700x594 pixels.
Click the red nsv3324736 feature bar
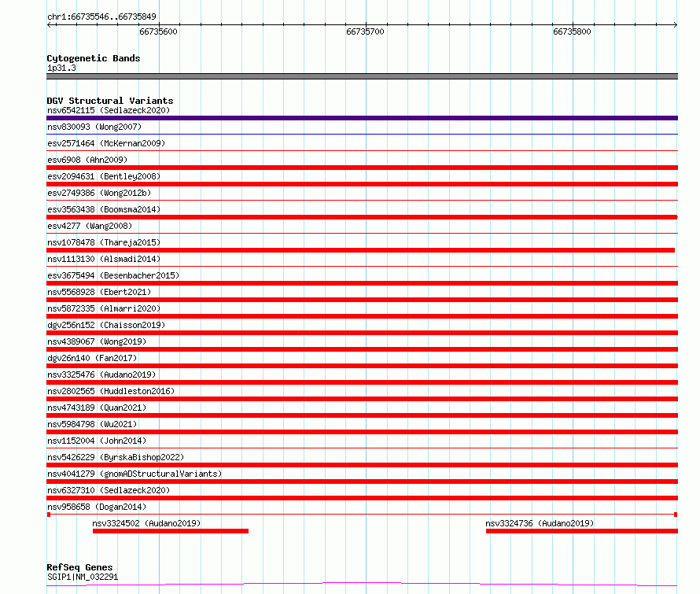[x=582, y=531]
